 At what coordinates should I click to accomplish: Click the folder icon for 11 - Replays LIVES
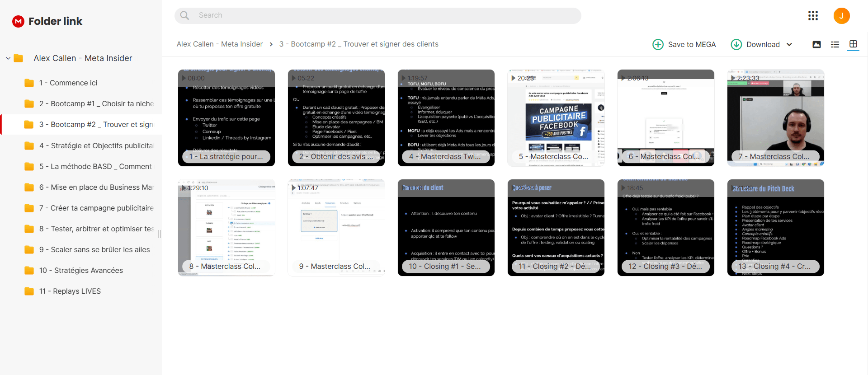29,291
